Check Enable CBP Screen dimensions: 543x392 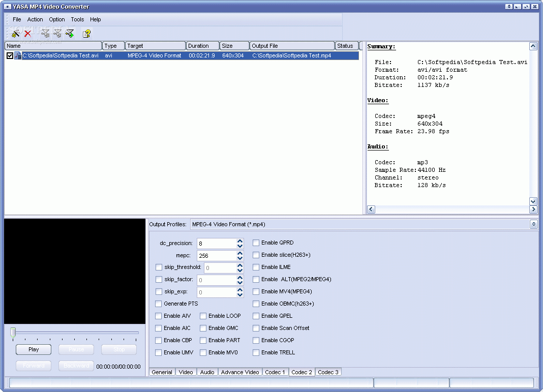[158, 341]
